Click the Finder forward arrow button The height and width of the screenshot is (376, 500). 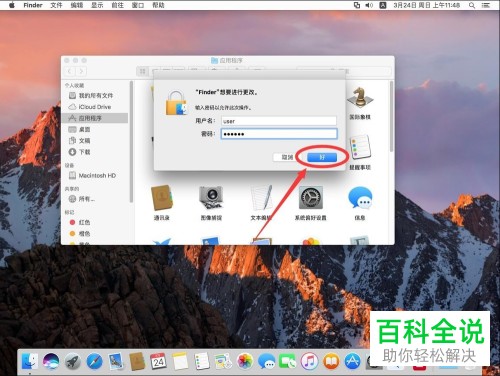(x=81, y=71)
